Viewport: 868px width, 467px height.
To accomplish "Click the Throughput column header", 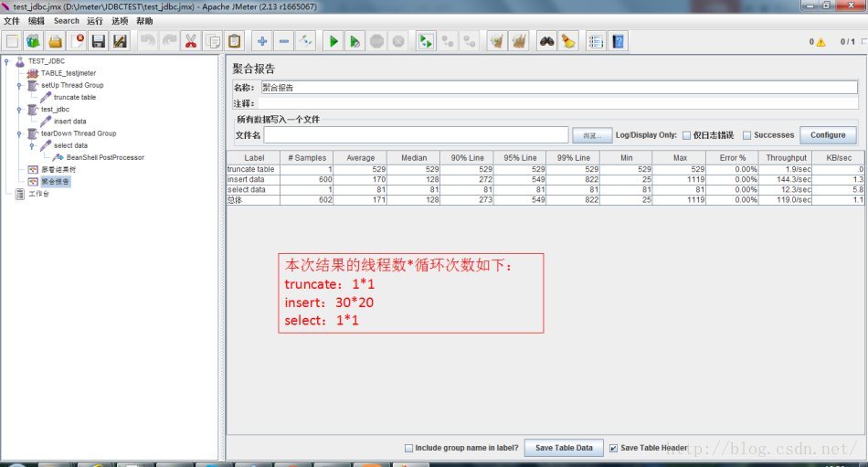I will pos(786,158).
